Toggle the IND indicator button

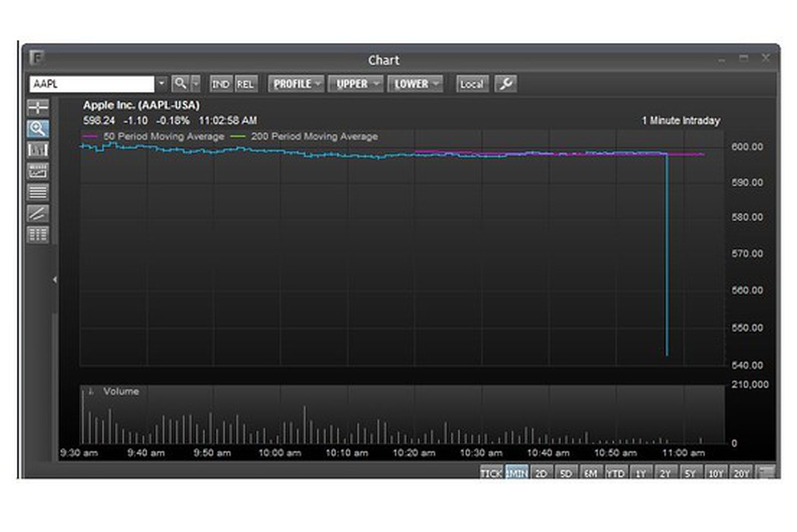(222, 84)
